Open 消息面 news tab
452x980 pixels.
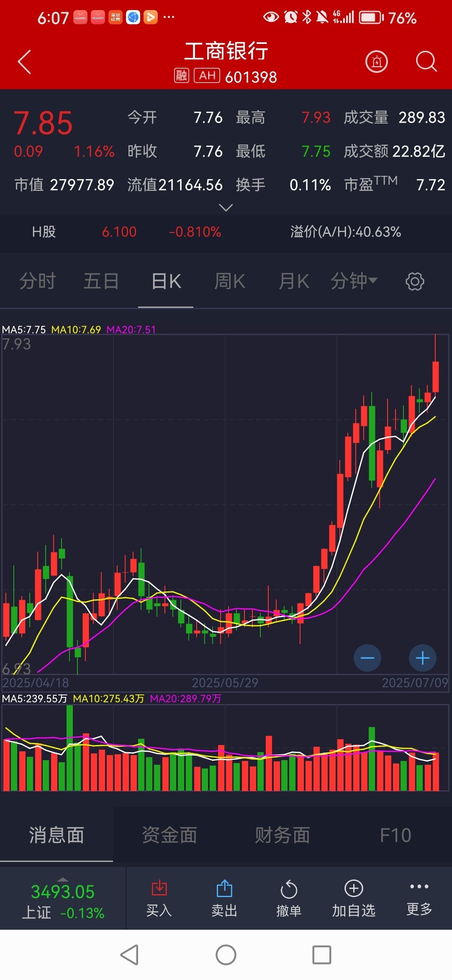point(56,835)
